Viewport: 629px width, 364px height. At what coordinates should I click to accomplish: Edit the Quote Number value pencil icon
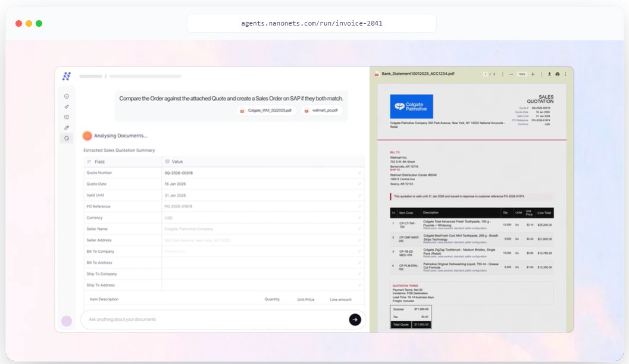coord(359,173)
